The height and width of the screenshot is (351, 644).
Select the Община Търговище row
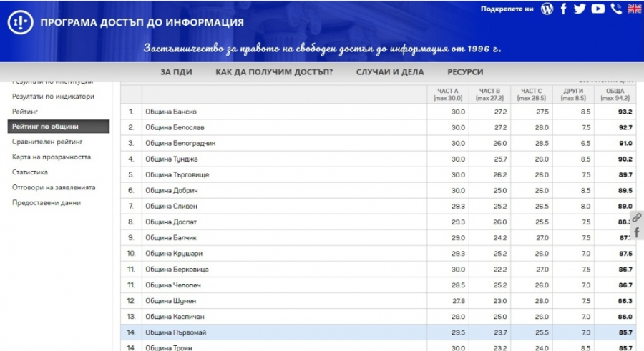pyautogui.click(x=379, y=174)
